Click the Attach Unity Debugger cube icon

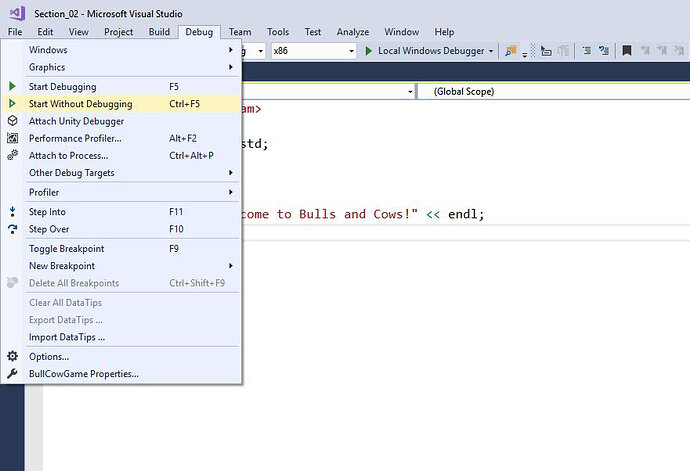[x=12, y=121]
